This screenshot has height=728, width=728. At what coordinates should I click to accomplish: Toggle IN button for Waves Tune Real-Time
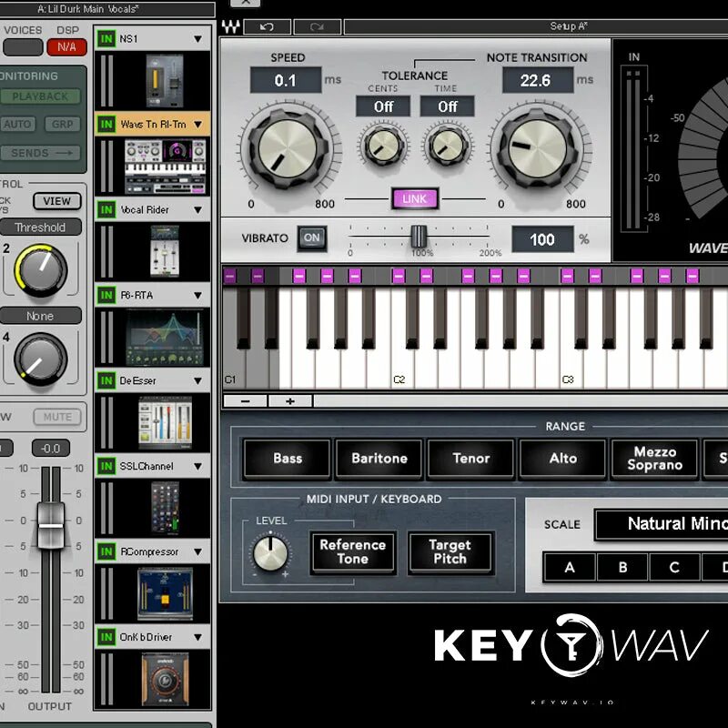[106, 124]
